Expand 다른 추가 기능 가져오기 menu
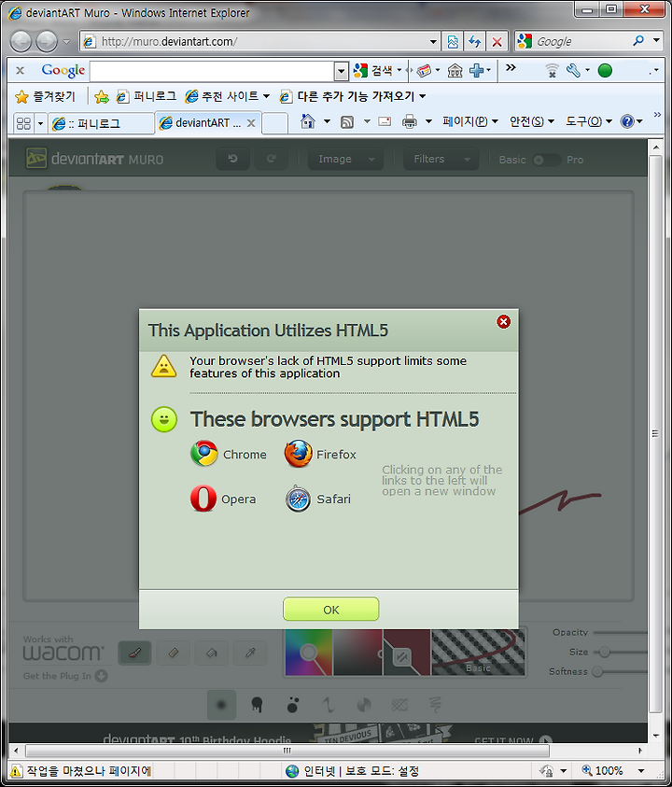672x787 pixels. (x=353, y=96)
